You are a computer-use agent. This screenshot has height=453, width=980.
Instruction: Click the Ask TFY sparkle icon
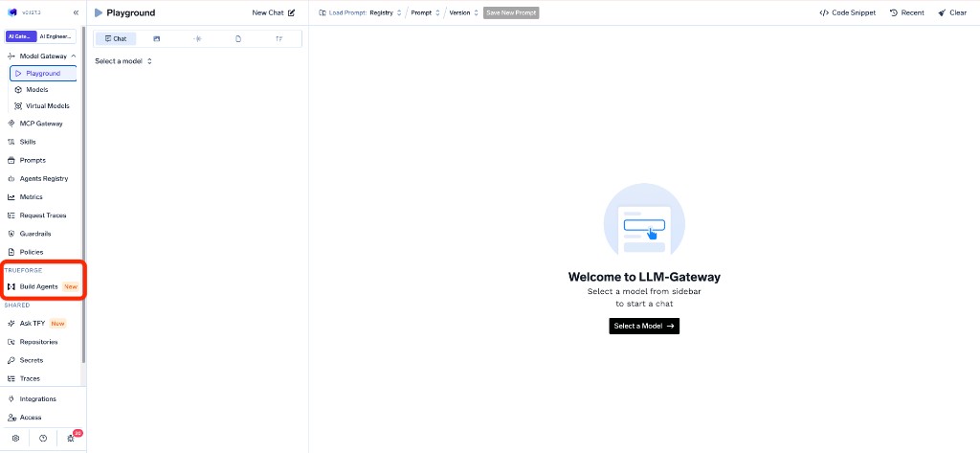tap(11, 324)
